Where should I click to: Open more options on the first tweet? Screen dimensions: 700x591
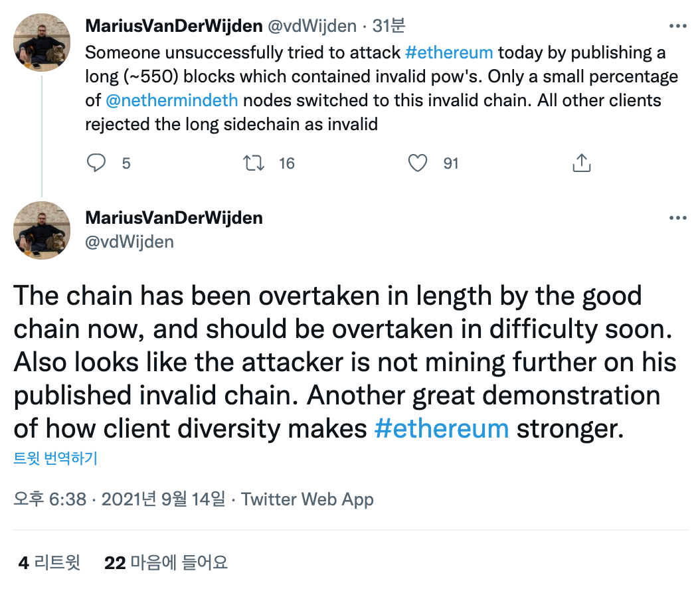pos(677,27)
